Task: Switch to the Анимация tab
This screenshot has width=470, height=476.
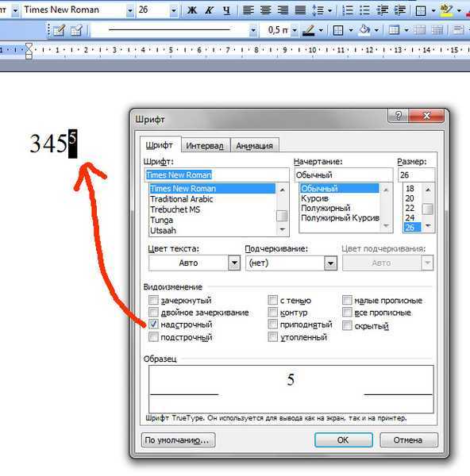Action: tap(255, 146)
